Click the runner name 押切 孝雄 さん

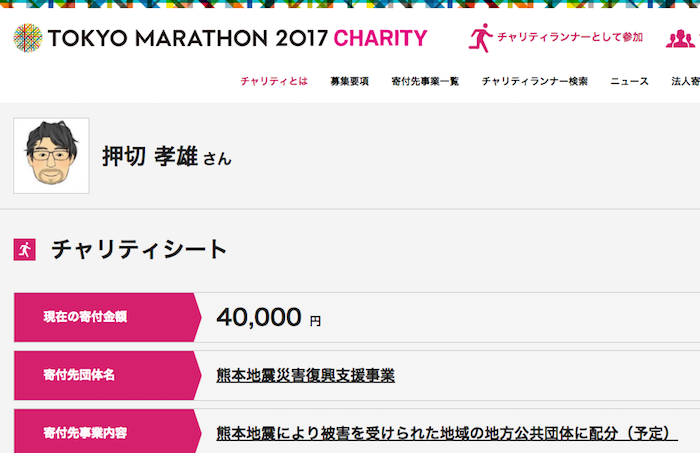(167, 157)
